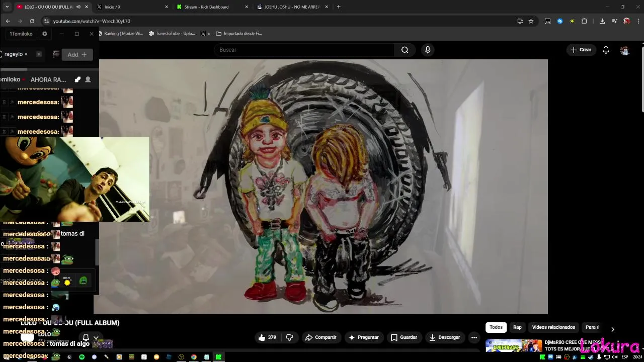Click the Preguntar button
This screenshot has height=362, width=644.
(x=363, y=337)
